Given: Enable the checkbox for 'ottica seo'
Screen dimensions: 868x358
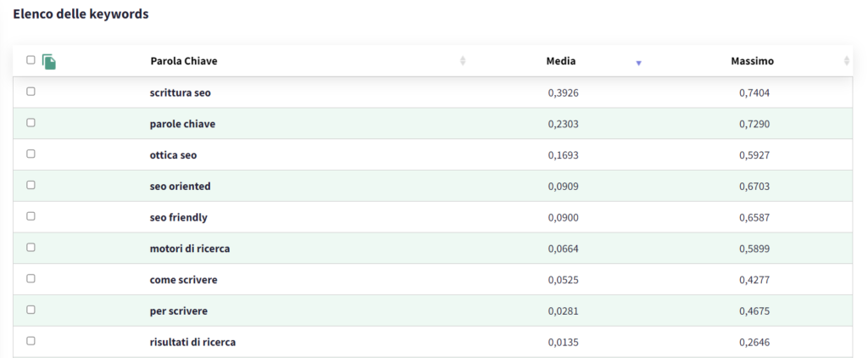Looking at the screenshot, I should [x=31, y=154].
